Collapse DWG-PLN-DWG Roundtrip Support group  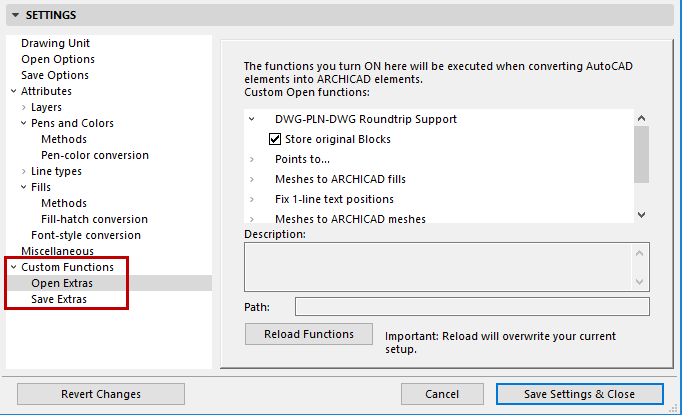click(x=252, y=119)
